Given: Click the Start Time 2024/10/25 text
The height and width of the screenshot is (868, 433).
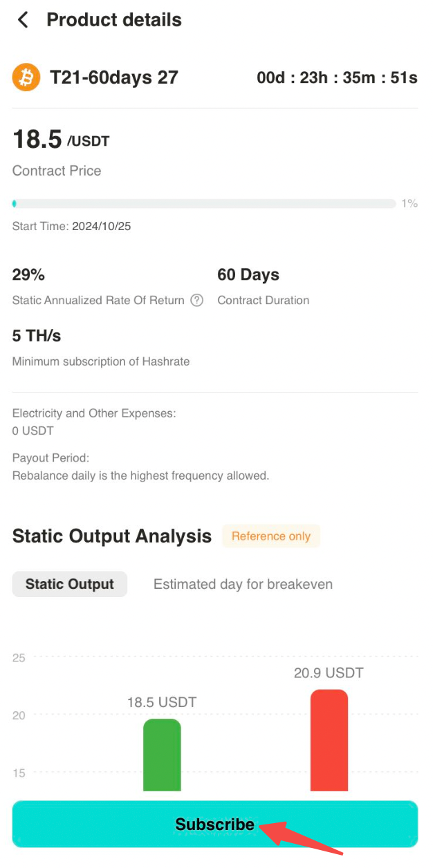Looking at the screenshot, I should (x=72, y=226).
